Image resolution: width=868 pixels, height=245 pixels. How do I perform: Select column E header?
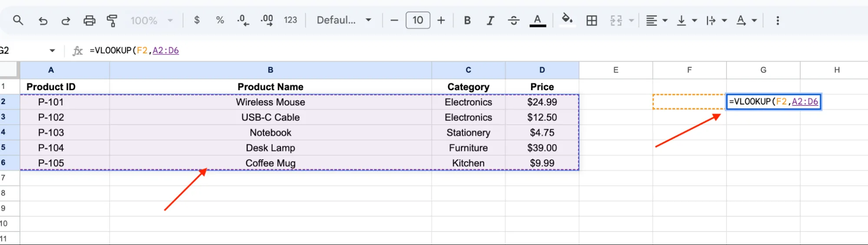tap(616, 70)
